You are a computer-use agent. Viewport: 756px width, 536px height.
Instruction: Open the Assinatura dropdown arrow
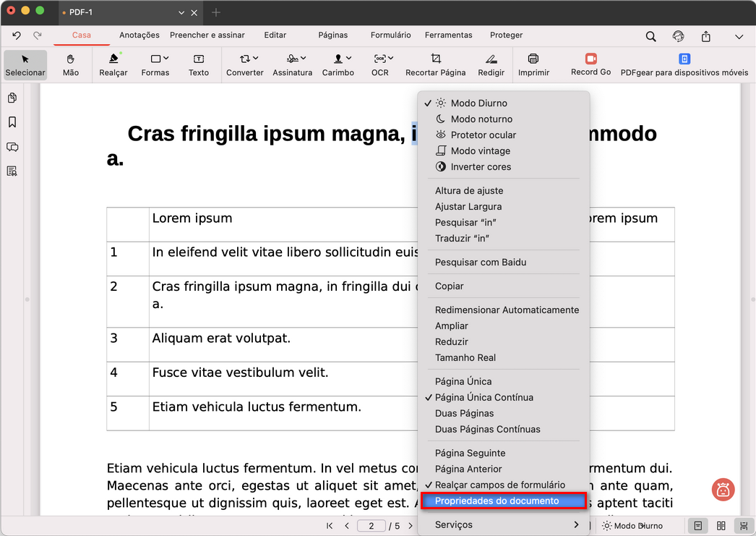pyautogui.click(x=304, y=59)
